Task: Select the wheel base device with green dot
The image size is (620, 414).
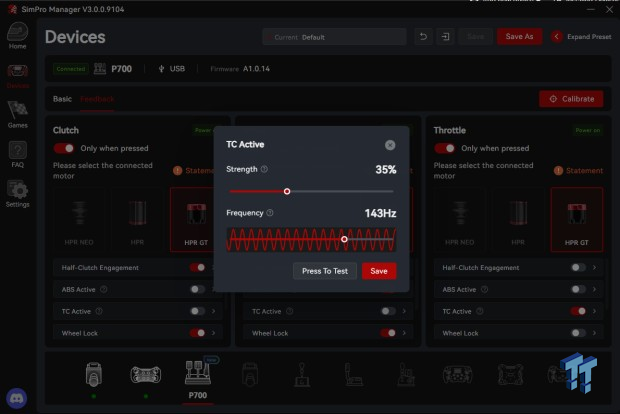Action: click(x=94, y=374)
